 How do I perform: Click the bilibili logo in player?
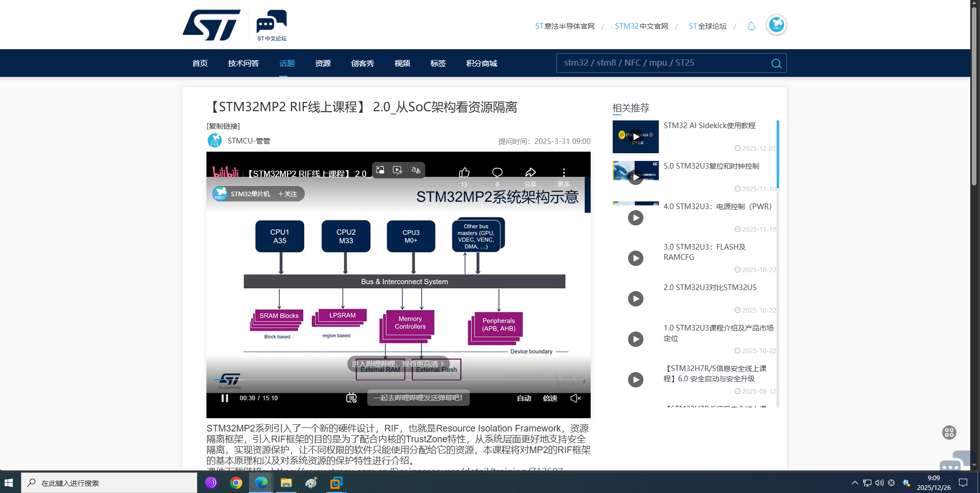pos(226,173)
